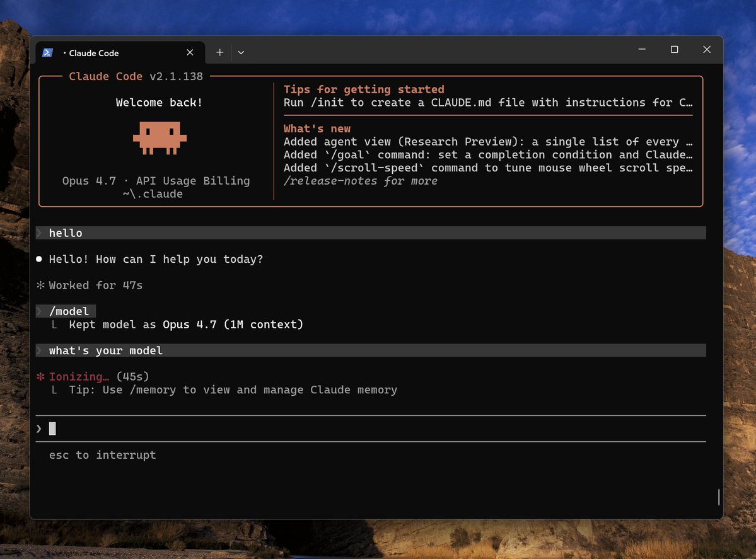This screenshot has width=756, height=559.
Task: Click into the prompt input field
Action: click(371, 429)
